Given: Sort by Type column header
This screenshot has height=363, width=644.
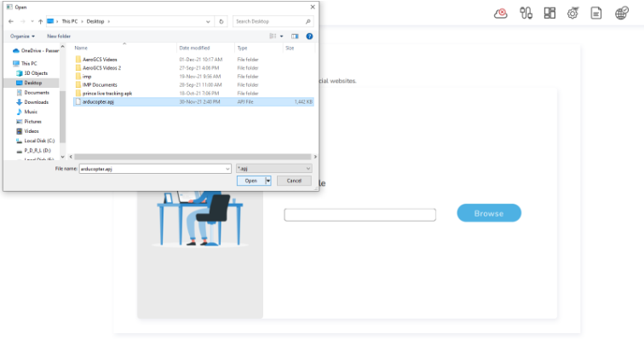Looking at the screenshot, I should (x=242, y=48).
